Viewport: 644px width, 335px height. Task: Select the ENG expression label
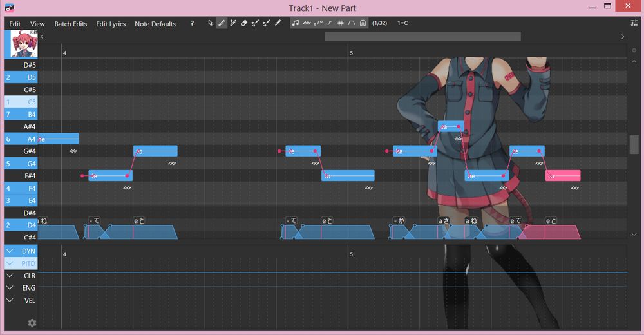tap(29, 288)
